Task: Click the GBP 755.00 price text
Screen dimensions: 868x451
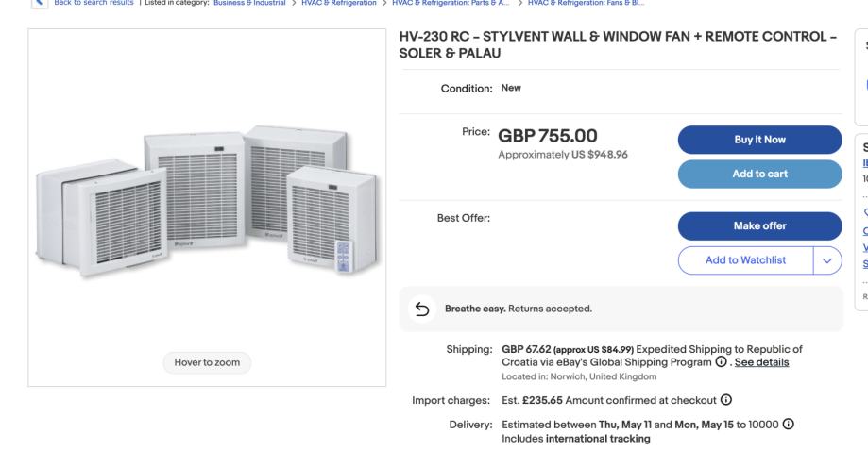Action: point(547,136)
